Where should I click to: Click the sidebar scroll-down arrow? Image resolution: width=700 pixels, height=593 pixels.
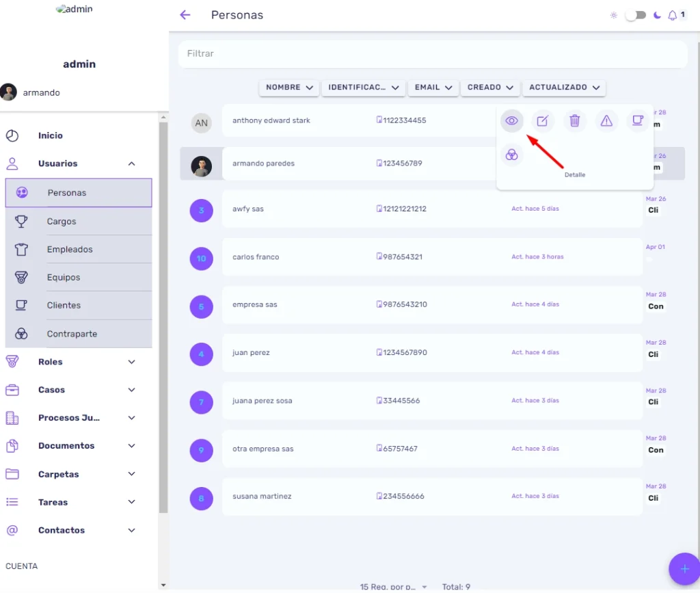click(163, 585)
